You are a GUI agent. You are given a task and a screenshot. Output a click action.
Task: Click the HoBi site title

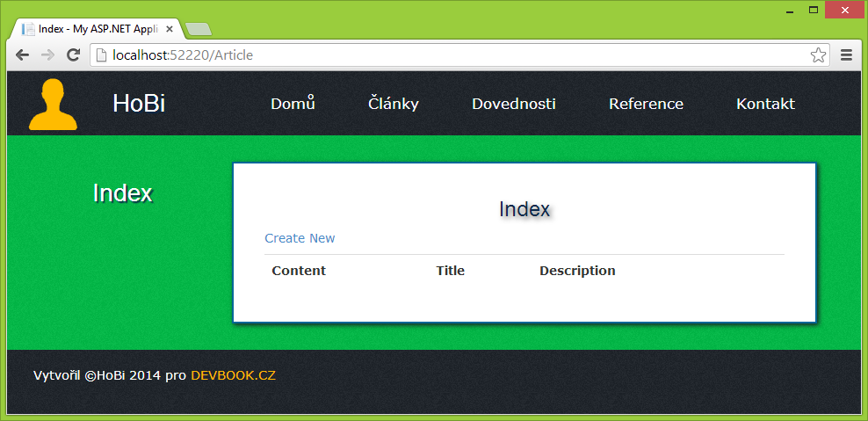click(x=139, y=104)
